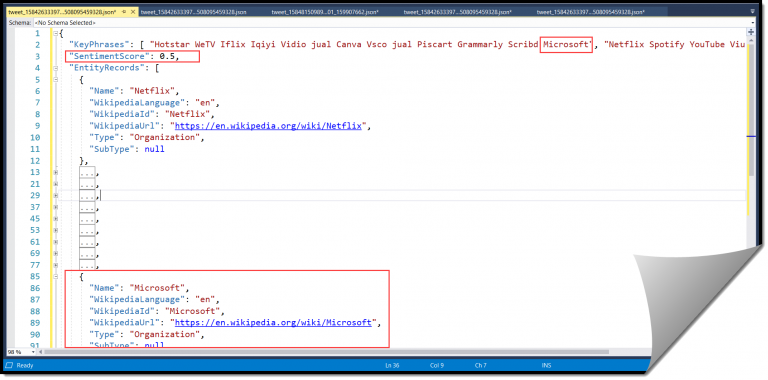Expand the collapsed block at line 53

tap(55, 230)
